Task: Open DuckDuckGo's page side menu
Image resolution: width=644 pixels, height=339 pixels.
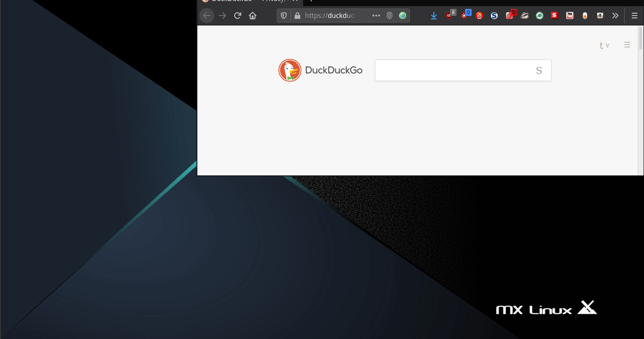Action: (627, 45)
